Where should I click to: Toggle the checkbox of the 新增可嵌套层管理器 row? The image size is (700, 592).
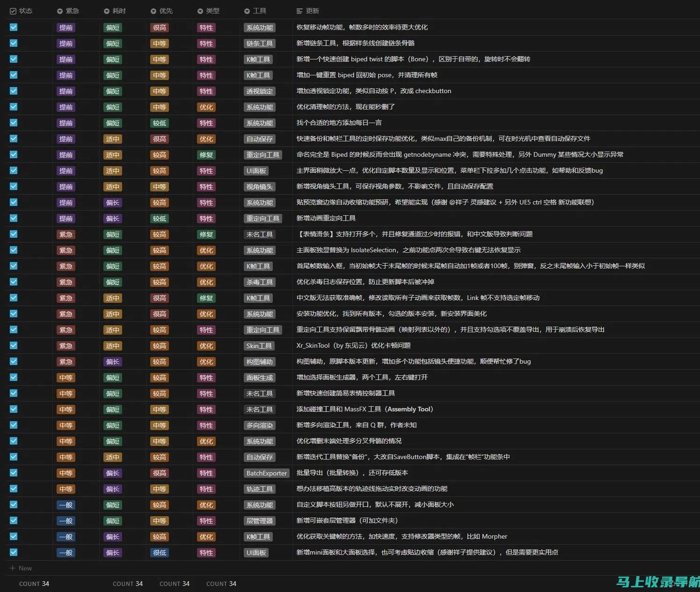click(x=14, y=520)
